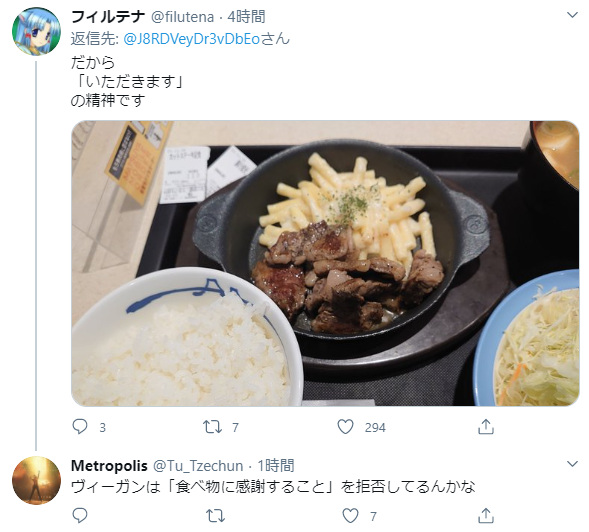The height and width of the screenshot is (532, 589).
Task: Like the Metropolis tweet
Action: point(350,515)
